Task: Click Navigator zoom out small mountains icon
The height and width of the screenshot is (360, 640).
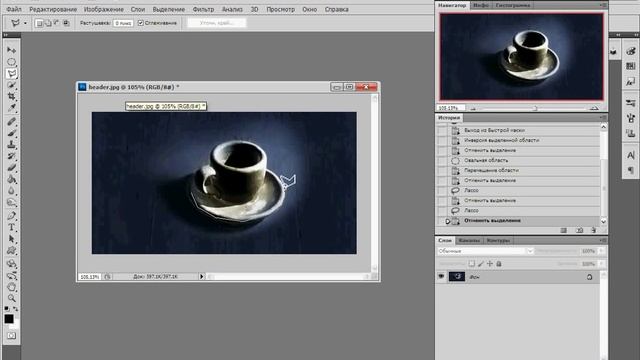Action: tap(473, 108)
